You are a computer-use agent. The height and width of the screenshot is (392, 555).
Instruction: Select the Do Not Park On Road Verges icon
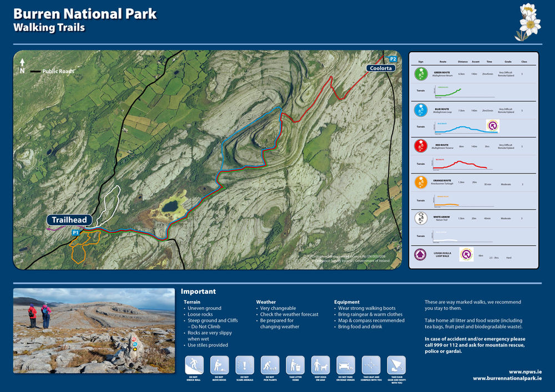[x=345, y=366]
